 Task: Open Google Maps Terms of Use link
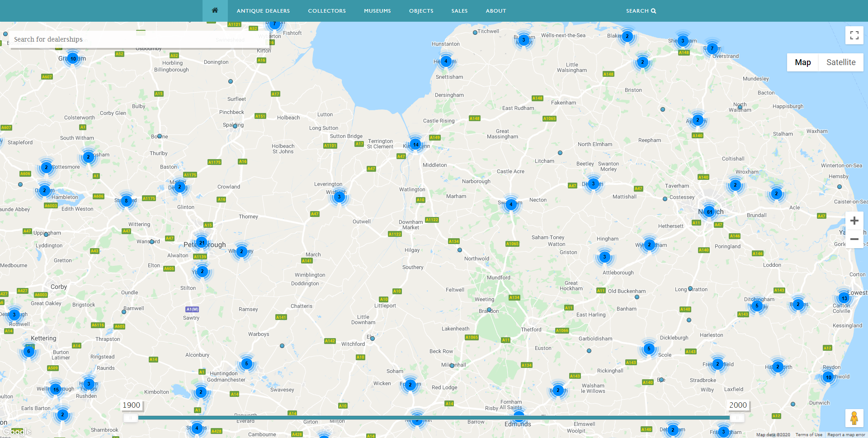pyautogui.click(x=809, y=435)
